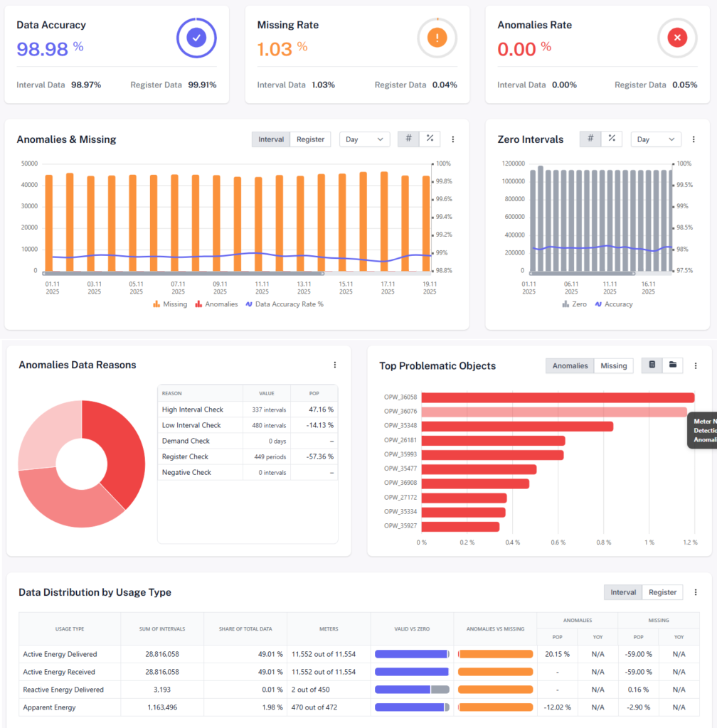This screenshot has height=728, width=717.
Task: Toggle Zero series in Zero Intervals legend
Action: click(575, 304)
